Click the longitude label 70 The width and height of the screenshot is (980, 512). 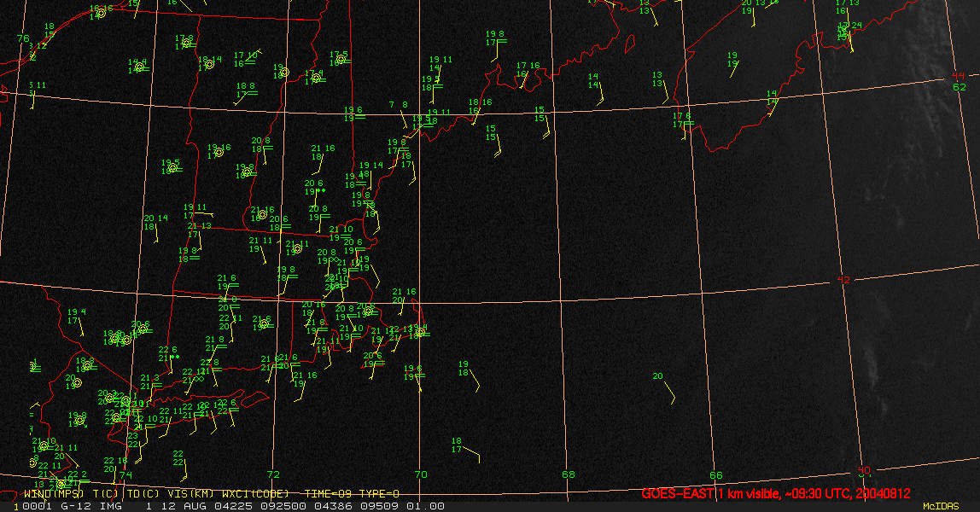[x=421, y=474]
